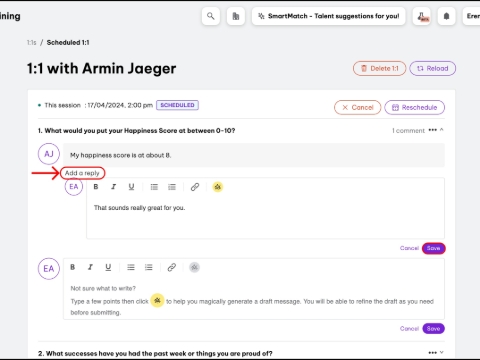Apply italic in the reply editor

pyautogui.click(x=114, y=187)
